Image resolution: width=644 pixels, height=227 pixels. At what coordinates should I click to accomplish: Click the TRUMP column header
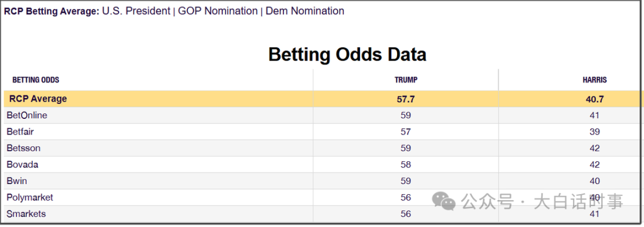coord(406,80)
